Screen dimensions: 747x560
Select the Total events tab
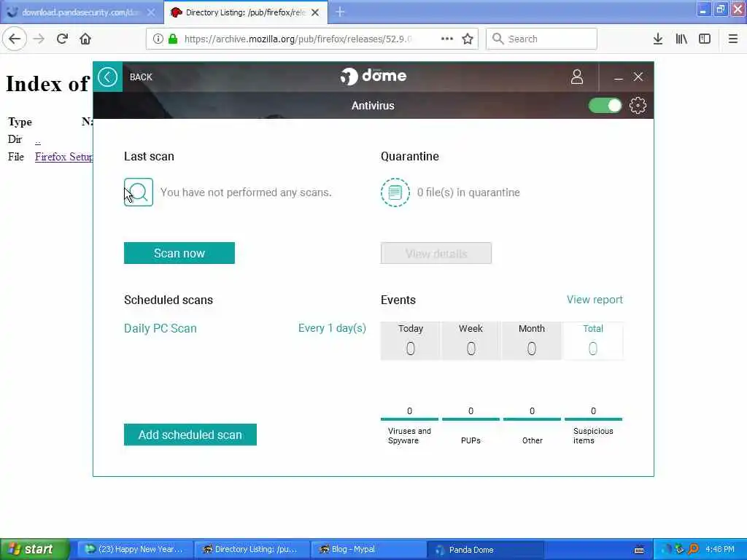coord(592,341)
